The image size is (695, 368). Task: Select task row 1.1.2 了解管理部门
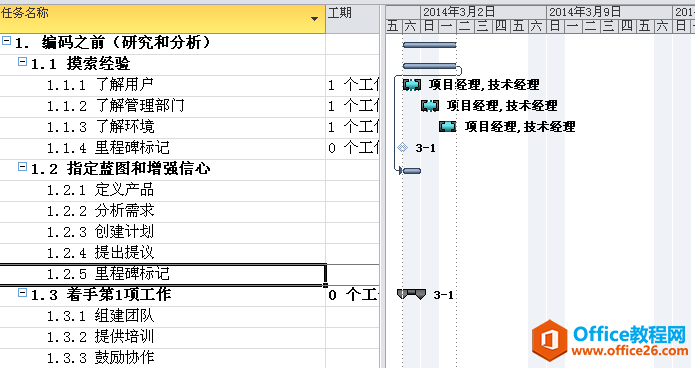point(163,106)
